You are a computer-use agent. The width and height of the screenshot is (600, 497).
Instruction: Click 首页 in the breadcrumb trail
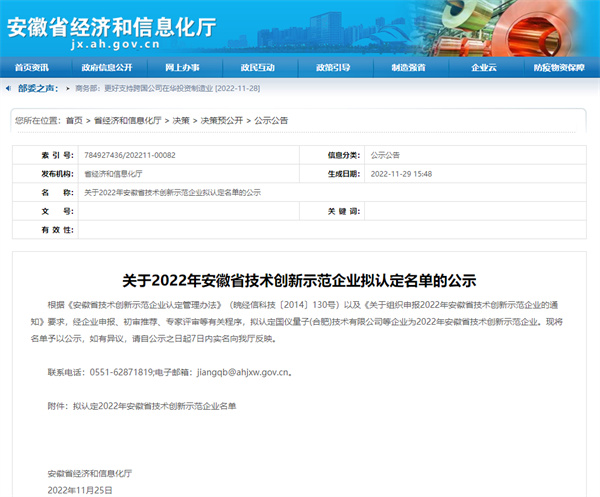(74, 120)
